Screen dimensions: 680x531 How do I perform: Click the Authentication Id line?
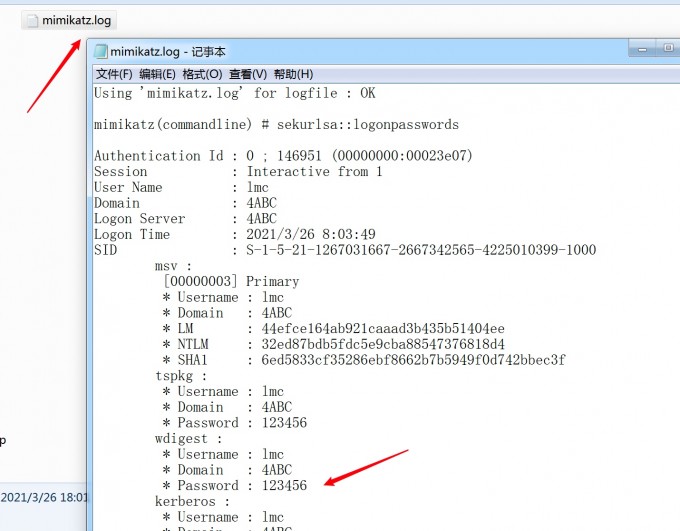[283, 156]
